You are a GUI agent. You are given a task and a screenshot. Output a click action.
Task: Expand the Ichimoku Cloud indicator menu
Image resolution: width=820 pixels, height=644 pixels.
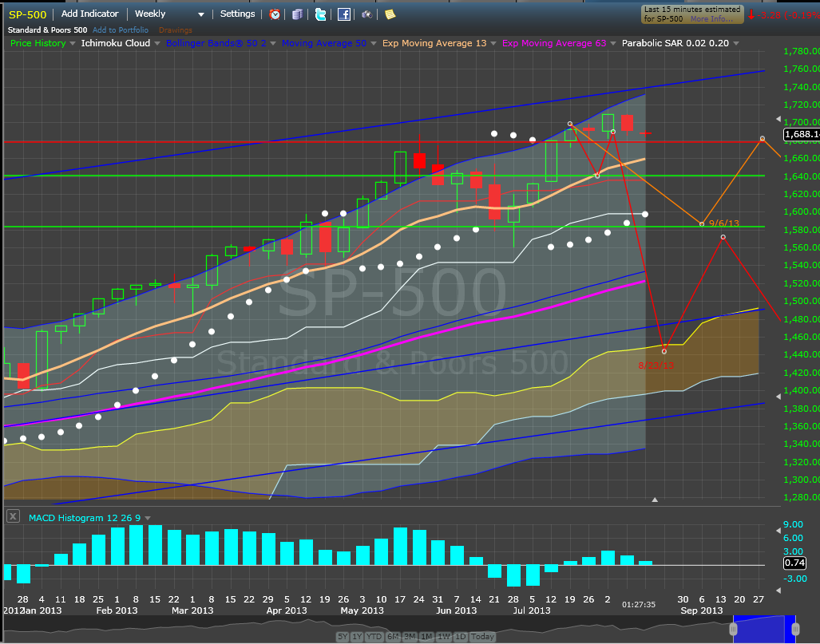[156, 43]
